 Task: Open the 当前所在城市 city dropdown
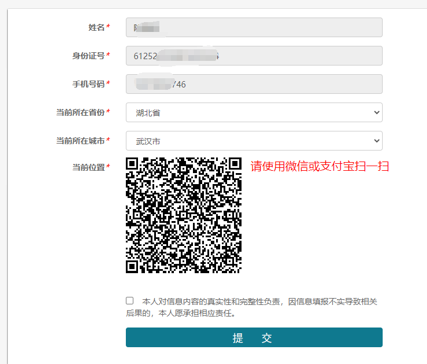click(x=254, y=141)
